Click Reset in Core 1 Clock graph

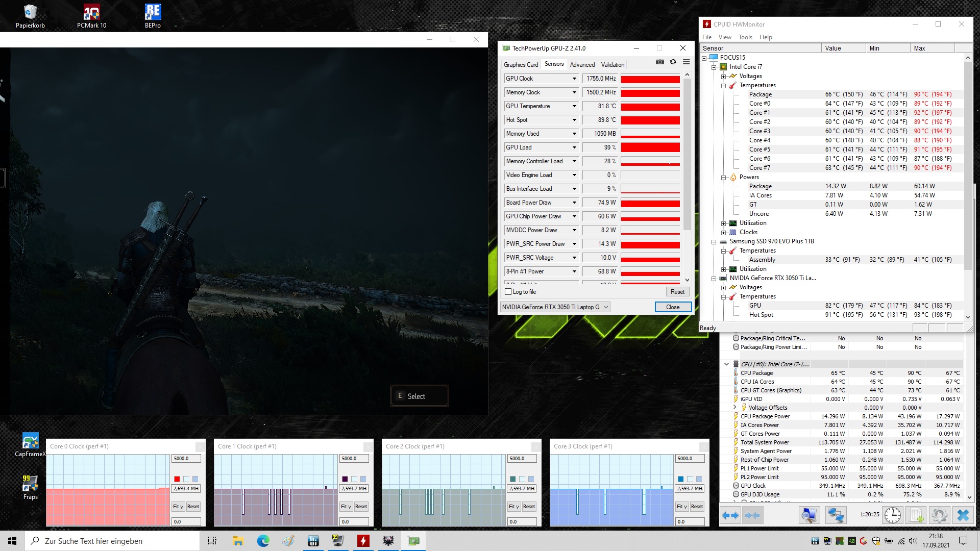[361, 507]
